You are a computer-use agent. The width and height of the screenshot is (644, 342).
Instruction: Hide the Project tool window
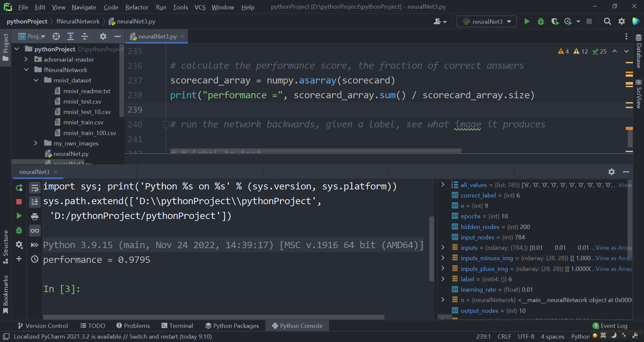(117, 36)
